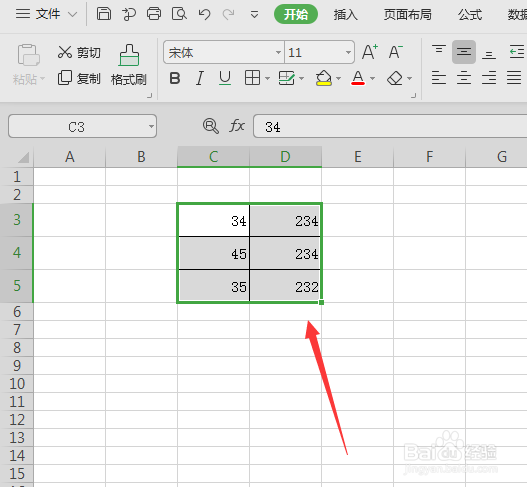Expand the Name Box dropdown

point(151,127)
